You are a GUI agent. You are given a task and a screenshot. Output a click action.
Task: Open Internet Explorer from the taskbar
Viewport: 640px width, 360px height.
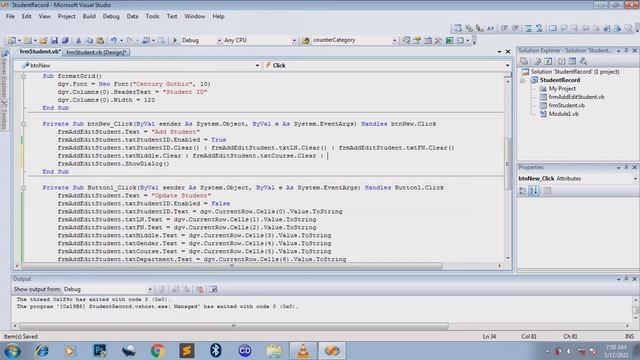tap(41, 351)
